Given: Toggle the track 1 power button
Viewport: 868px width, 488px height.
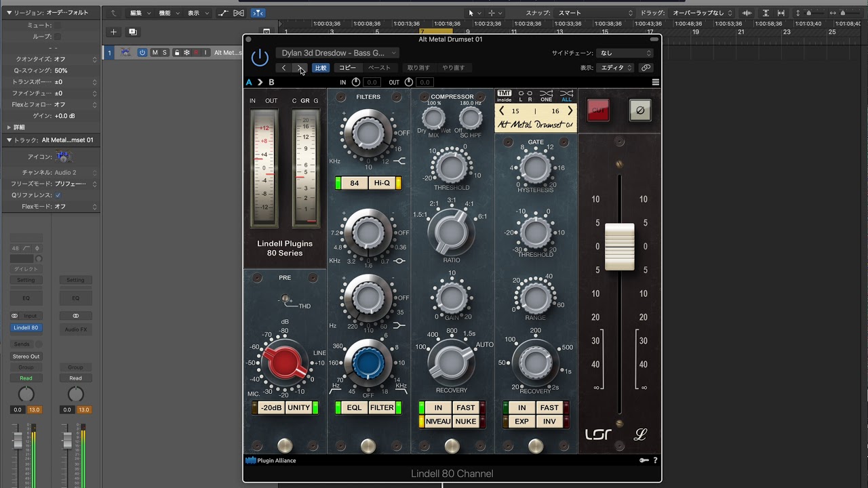Looking at the screenshot, I should pos(142,52).
